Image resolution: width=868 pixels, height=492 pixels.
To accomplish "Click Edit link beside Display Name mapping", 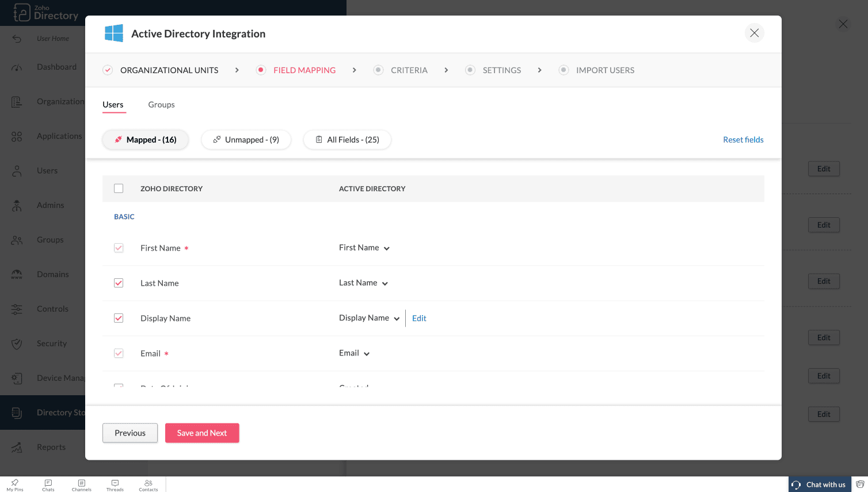I will (x=419, y=318).
